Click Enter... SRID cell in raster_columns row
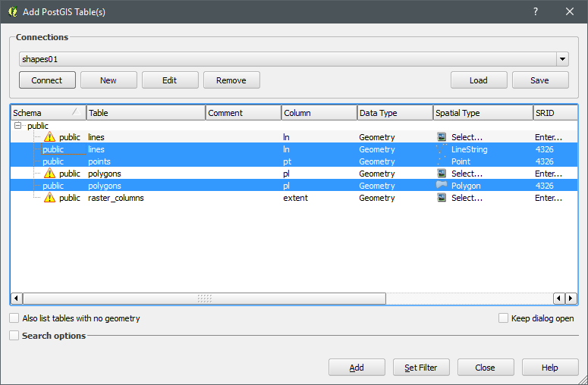 [x=549, y=198]
